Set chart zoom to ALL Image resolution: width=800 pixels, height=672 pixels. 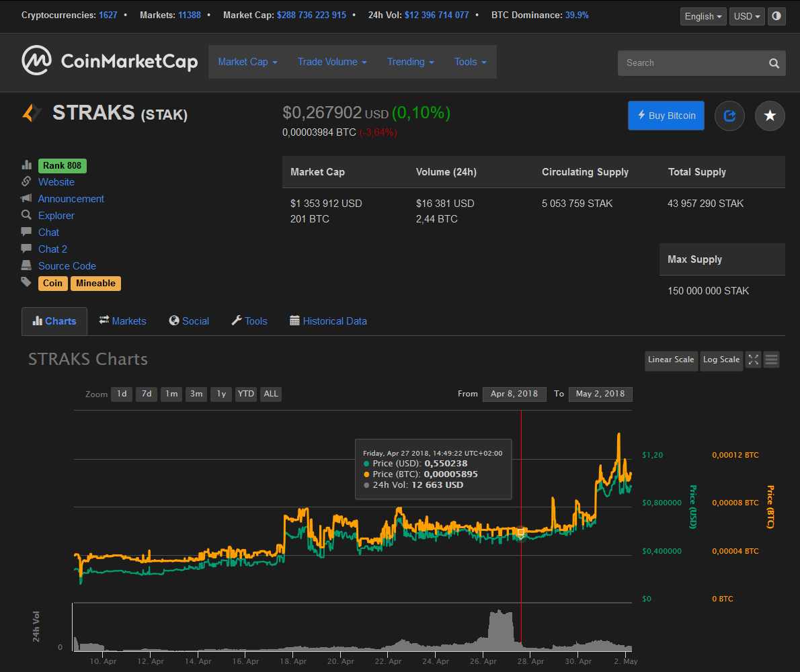coord(271,394)
